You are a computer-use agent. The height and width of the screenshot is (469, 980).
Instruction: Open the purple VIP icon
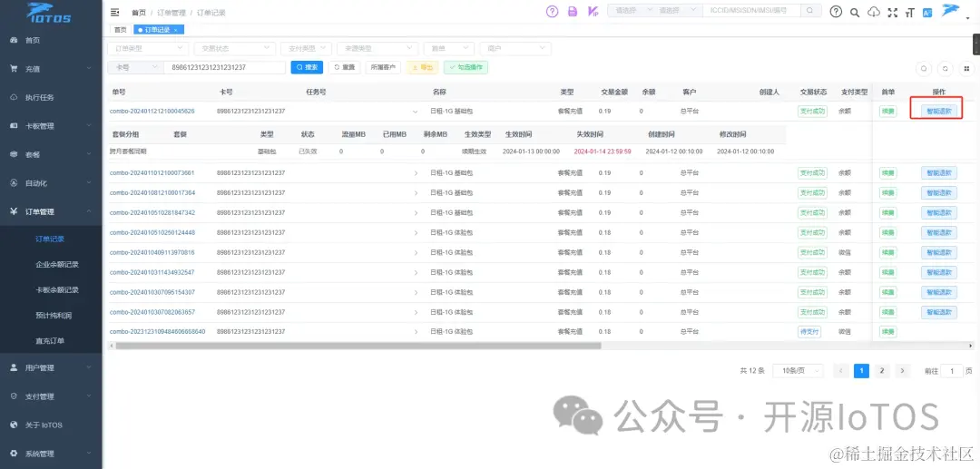pyautogui.click(x=593, y=11)
